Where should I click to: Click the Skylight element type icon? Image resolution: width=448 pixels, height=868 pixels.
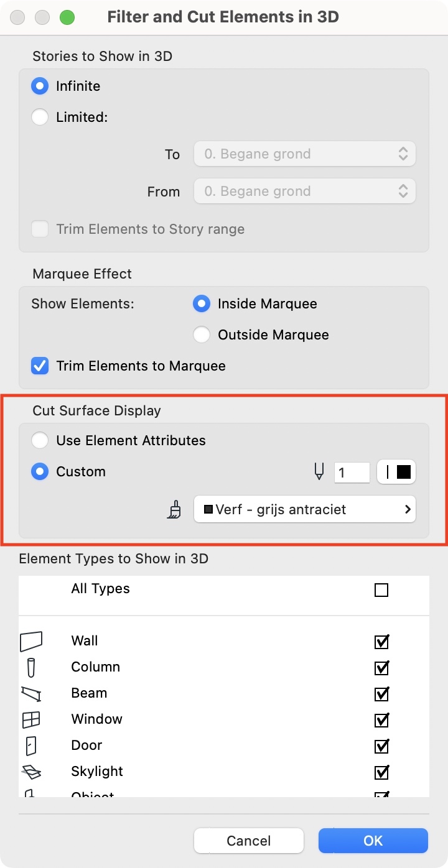point(31,772)
